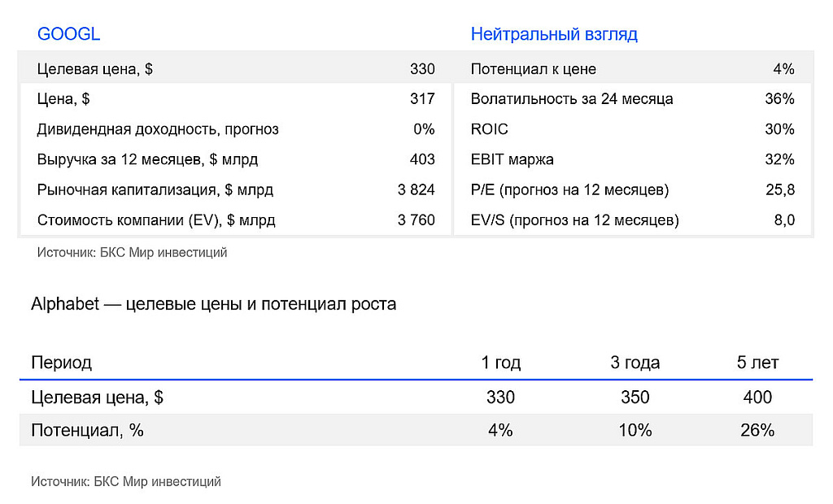833x504 pixels.
Task: Click the GOOGL ticker heading
Action: click(68, 34)
